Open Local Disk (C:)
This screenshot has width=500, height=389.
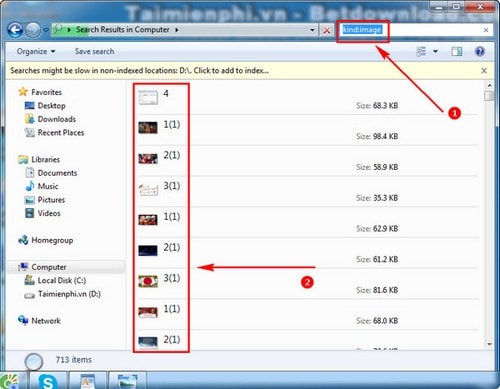[x=62, y=281]
